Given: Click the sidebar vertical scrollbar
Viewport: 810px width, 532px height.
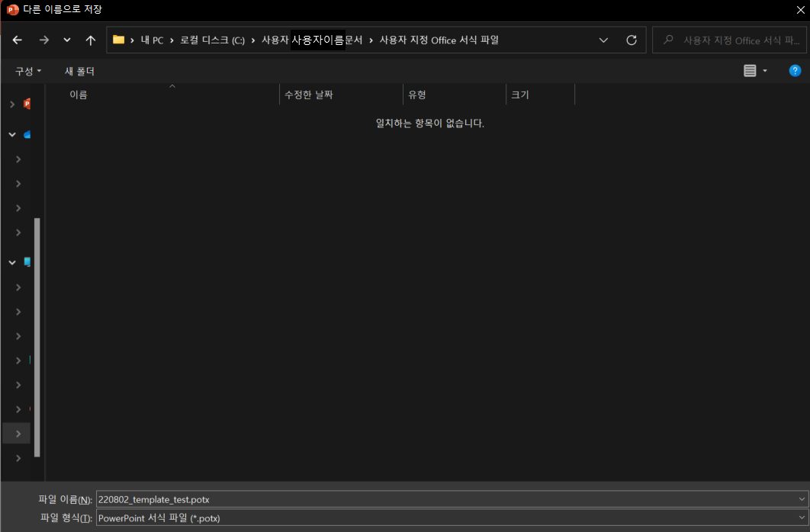Looking at the screenshot, I should 37,338.
